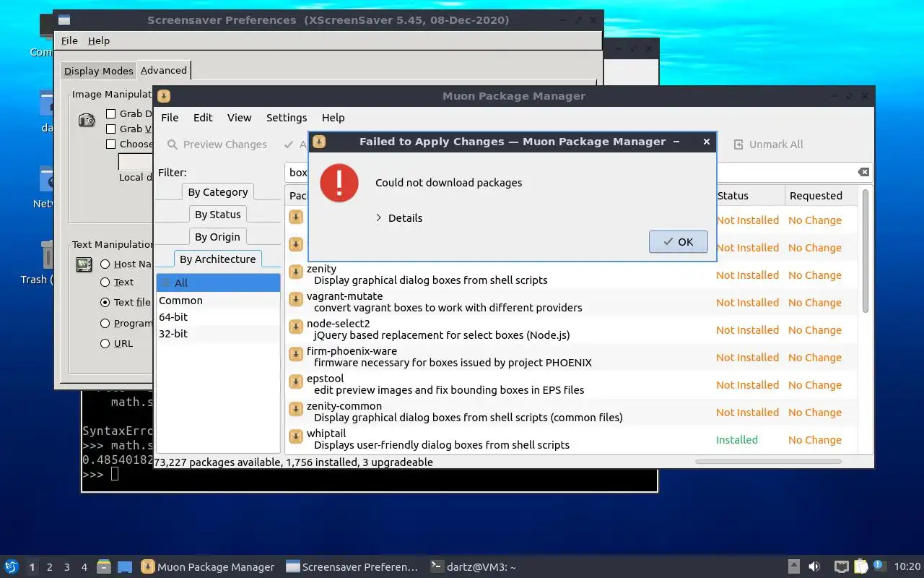Image resolution: width=924 pixels, height=578 pixels.
Task: Click the zenity package icon
Action: point(295,272)
